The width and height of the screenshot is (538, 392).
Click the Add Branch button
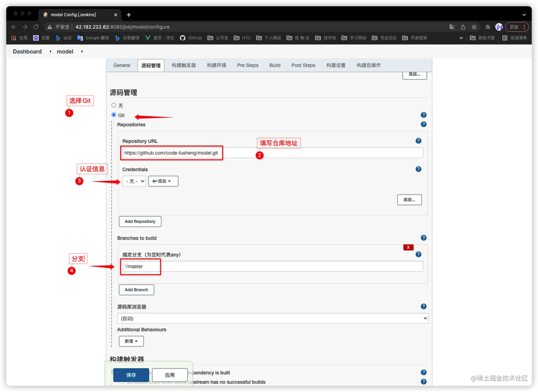136,290
